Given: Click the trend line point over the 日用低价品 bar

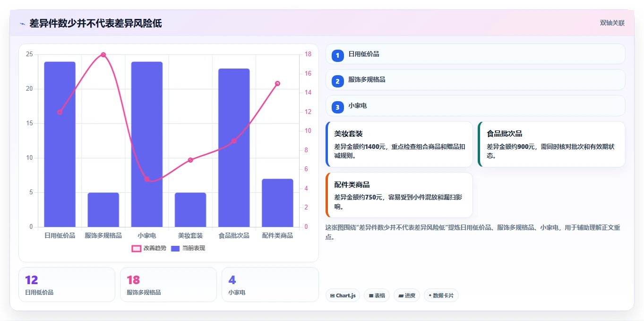Looking at the screenshot, I should tap(60, 112).
